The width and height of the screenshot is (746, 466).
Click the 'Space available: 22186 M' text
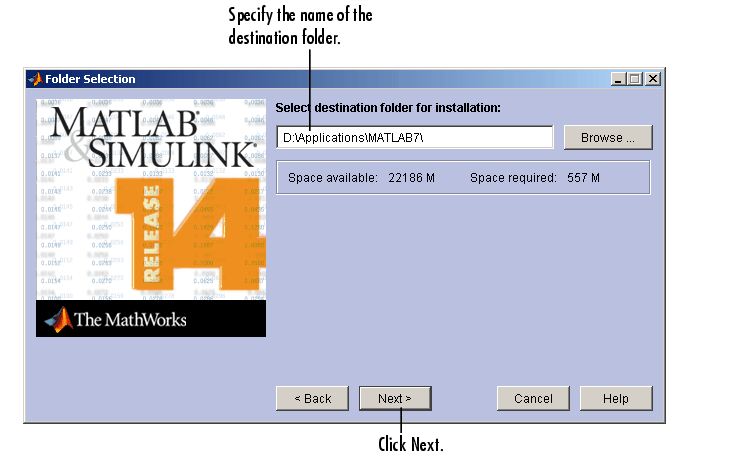[x=361, y=178]
